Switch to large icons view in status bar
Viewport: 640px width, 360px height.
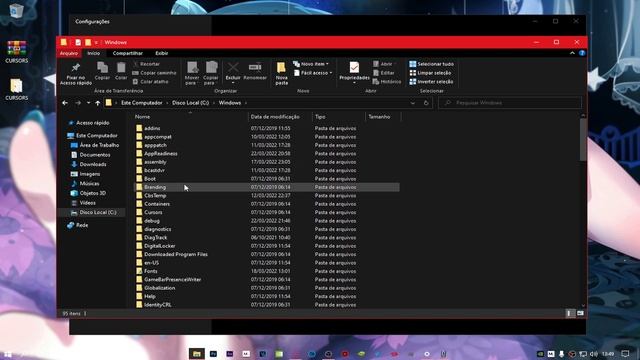tap(580, 313)
